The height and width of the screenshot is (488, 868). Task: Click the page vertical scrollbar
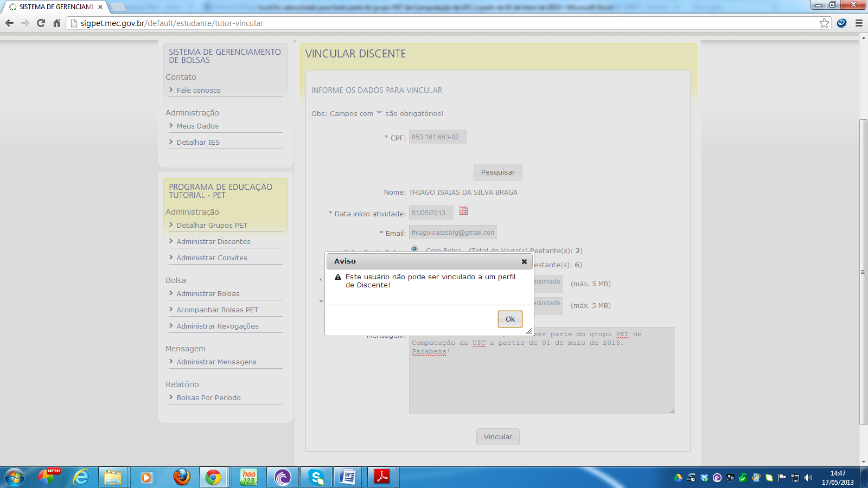coord(864,271)
